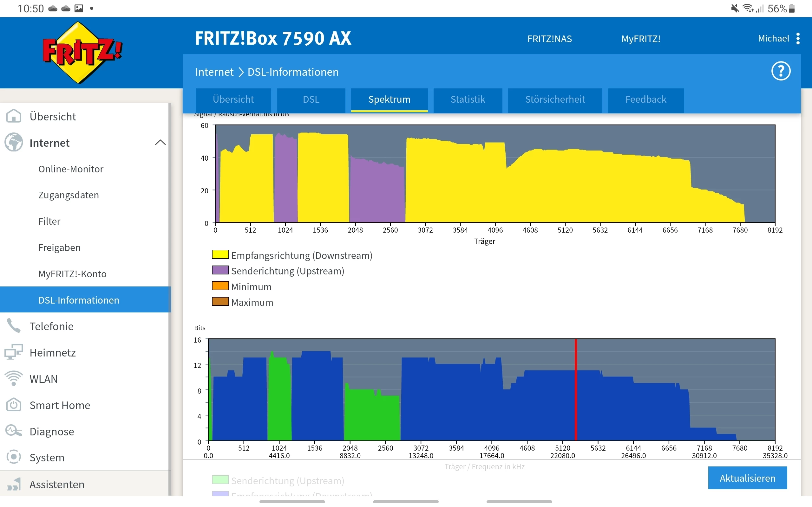Switch to the Statistik tab
Viewport: 812px width, 507px height.
click(x=468, y=99)
